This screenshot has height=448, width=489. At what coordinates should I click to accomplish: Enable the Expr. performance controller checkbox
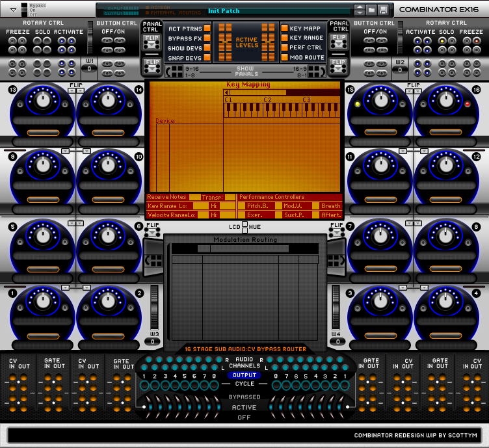241,215
